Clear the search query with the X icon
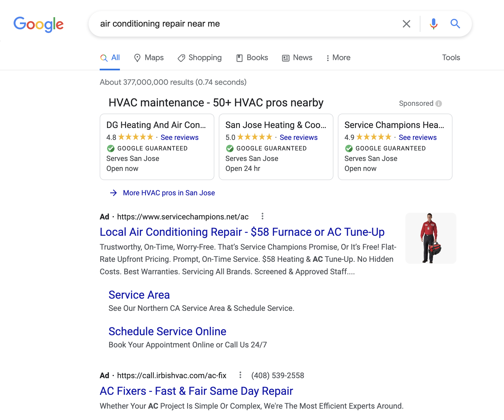The width and height of the screenshot is (504, 420). tap(407, 24)
